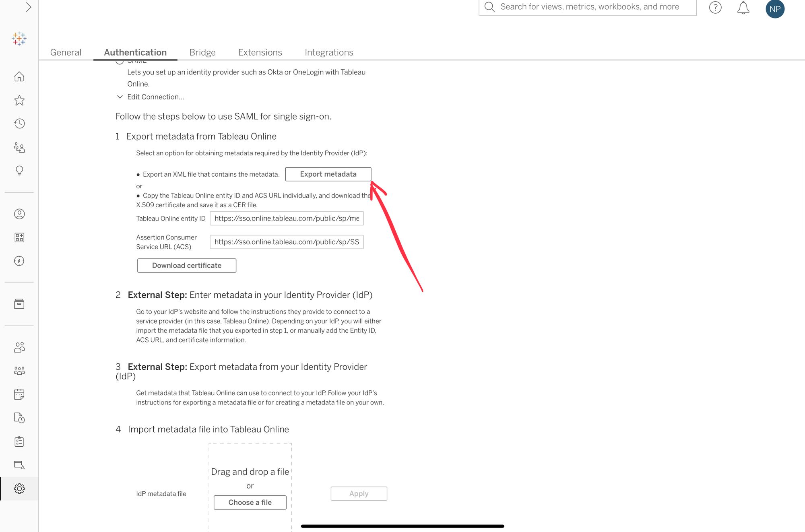Click the Assertion Consumer Service URL field

point(287,242)
